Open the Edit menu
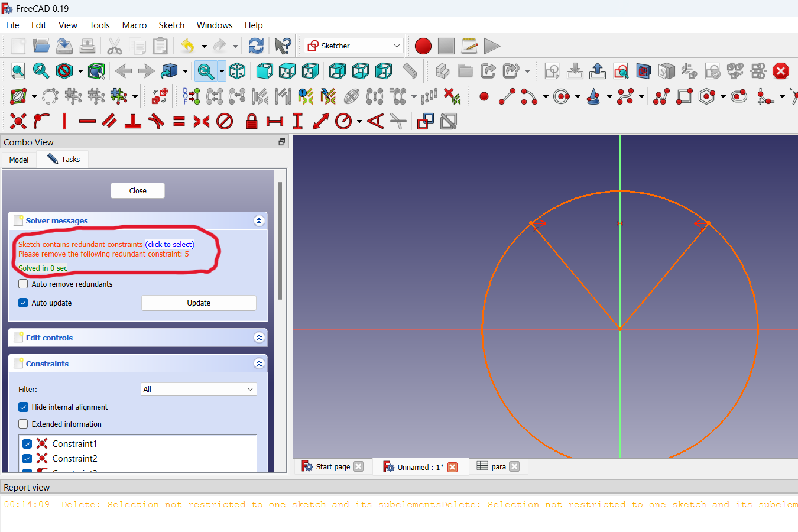This screenshot has height=532, width=798. coord(38,25)
